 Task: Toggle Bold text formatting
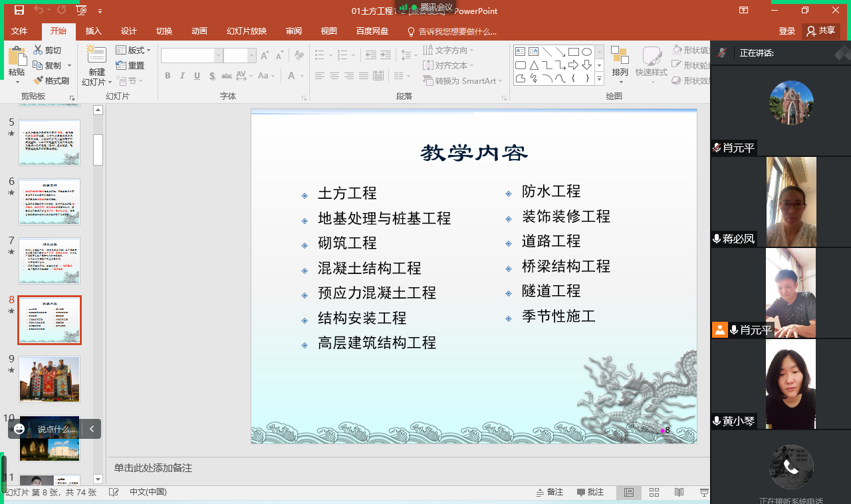click(x=168, y=76)
